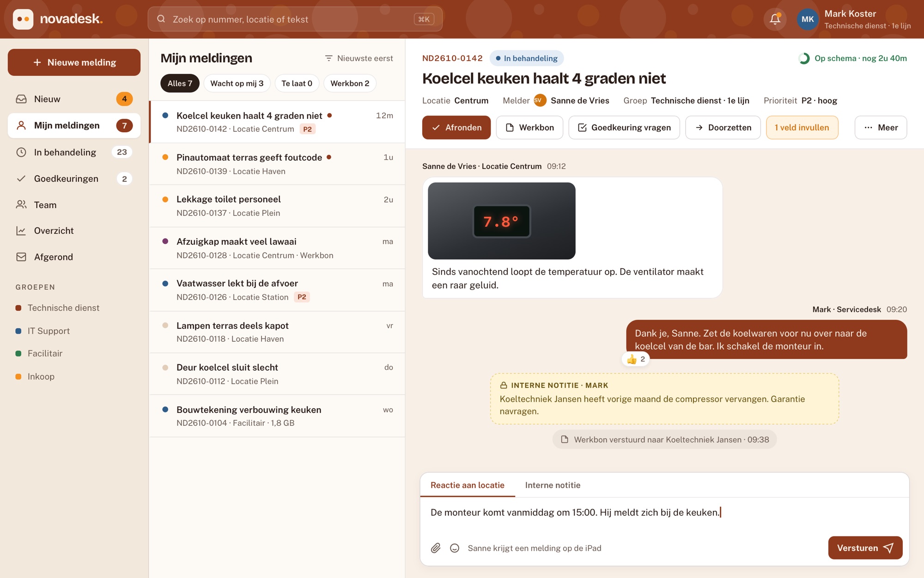
Task: Open Team page in sidebar
Action: point(74,205)
